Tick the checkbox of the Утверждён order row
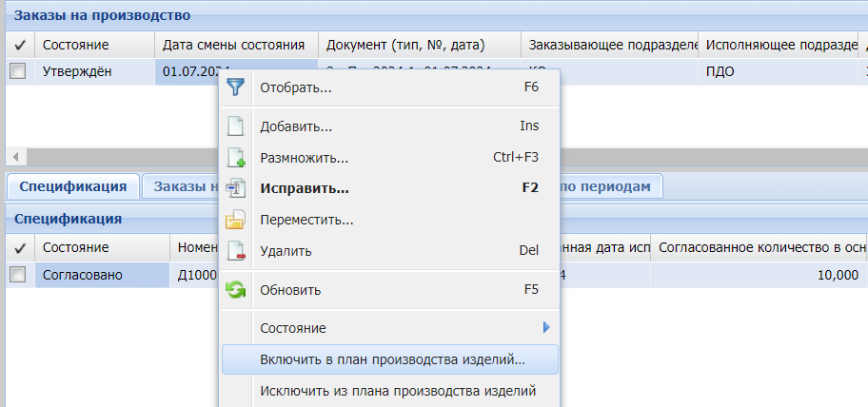The height and width of the screenshot is (407, 868). click(x=17, y=71)
